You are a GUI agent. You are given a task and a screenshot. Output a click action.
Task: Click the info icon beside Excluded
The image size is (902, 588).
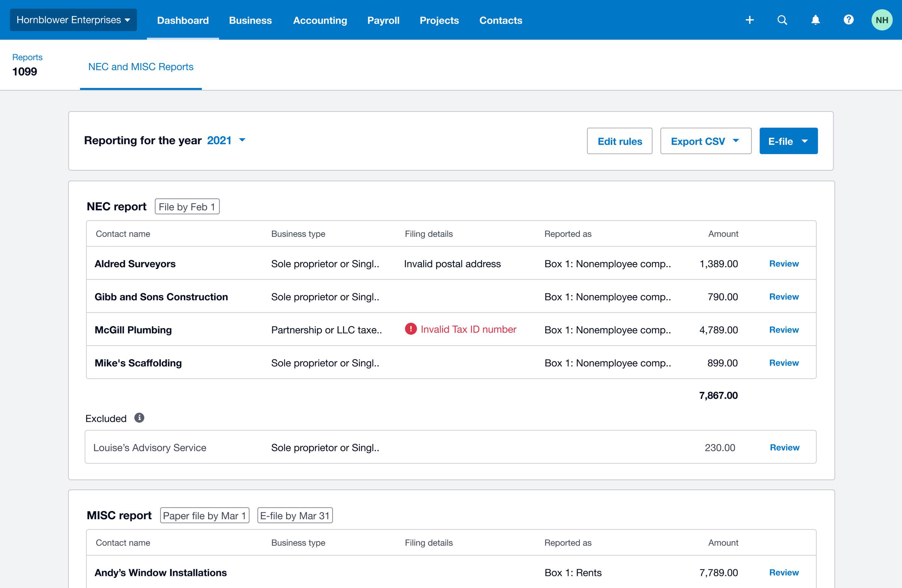(139, 417)
